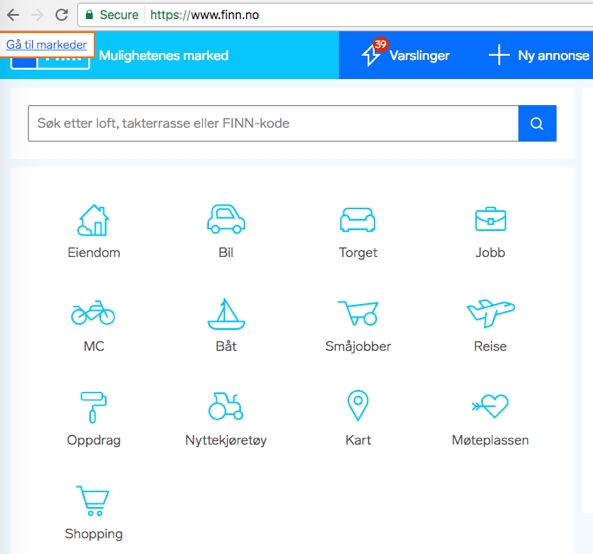
Task: Focus the FINN-kode search field
Action: (273, 123)
